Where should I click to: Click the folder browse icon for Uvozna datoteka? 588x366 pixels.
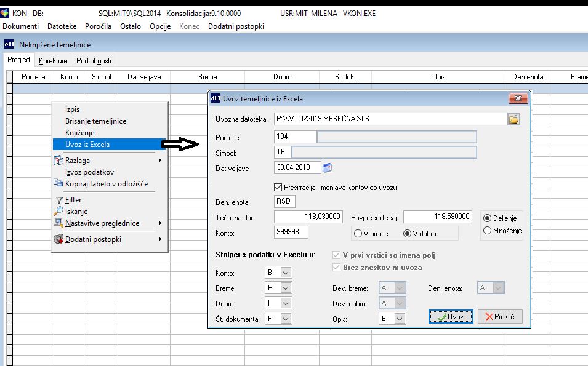(x=513, y=119)
